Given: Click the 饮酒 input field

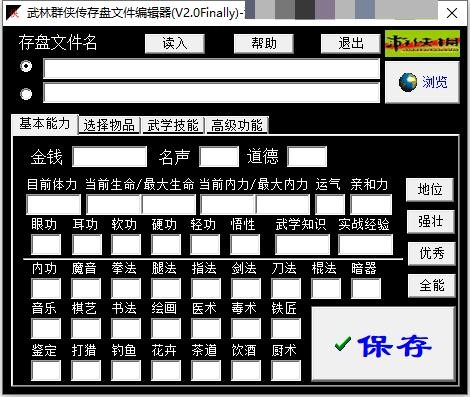Looking at the screenshot, I should point(246,371).
